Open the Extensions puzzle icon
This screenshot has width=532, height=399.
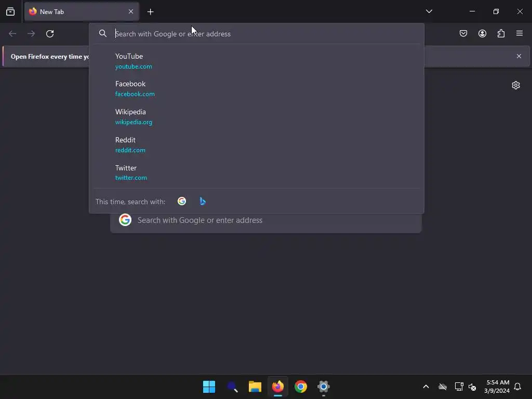(x=501, y=33)
